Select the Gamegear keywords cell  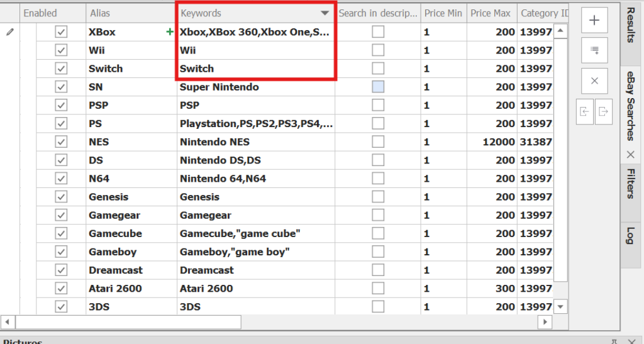256,215
